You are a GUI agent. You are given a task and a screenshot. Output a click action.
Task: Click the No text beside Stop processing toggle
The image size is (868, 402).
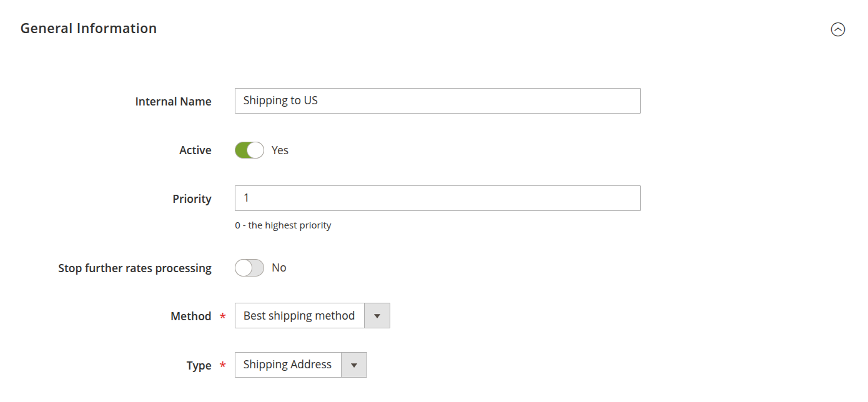[279, 268]
